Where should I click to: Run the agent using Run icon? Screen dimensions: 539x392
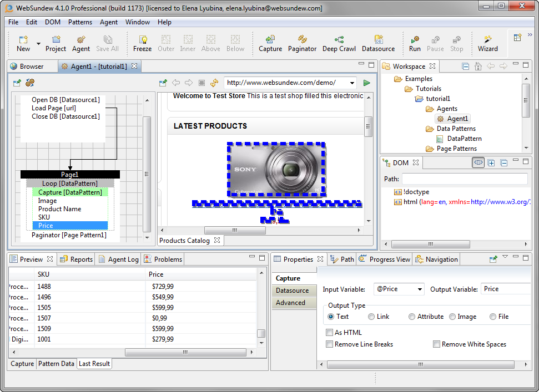[x=415, y=40]
